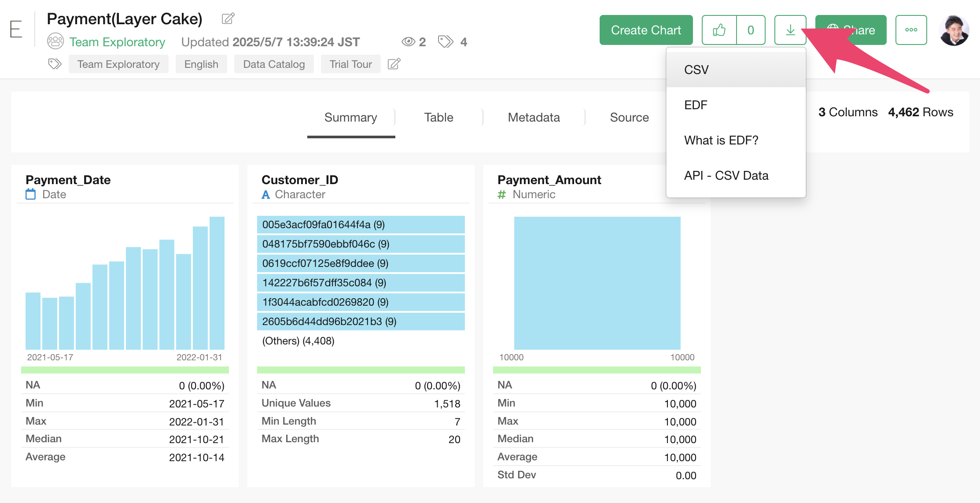Open the three-dots more options menu
The width and height of the screenshot is (980, 503).
pyautogui.click(x=911, y=30)
